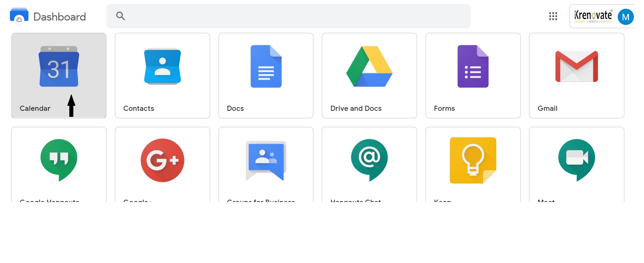Launch the Docs app icon
The height and width of the screenshot is (263, 644).
(x=266, y=66)
